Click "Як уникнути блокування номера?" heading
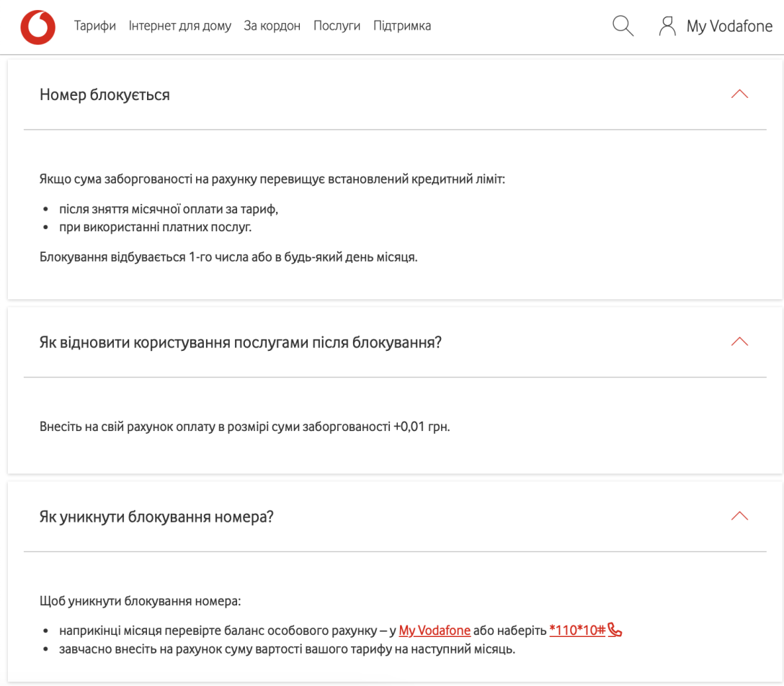This screenshot has width=784, height=686. pyautogui.click(x=156, y=517)
